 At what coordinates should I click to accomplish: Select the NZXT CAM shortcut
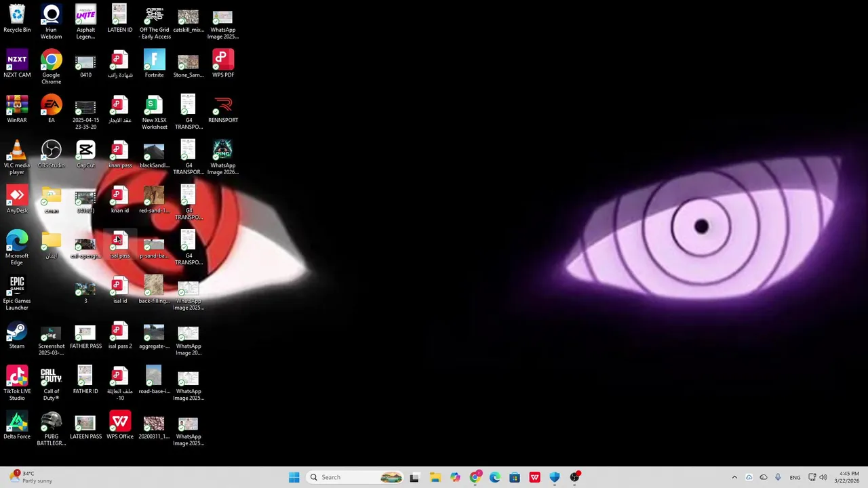[x=17, y=64]
